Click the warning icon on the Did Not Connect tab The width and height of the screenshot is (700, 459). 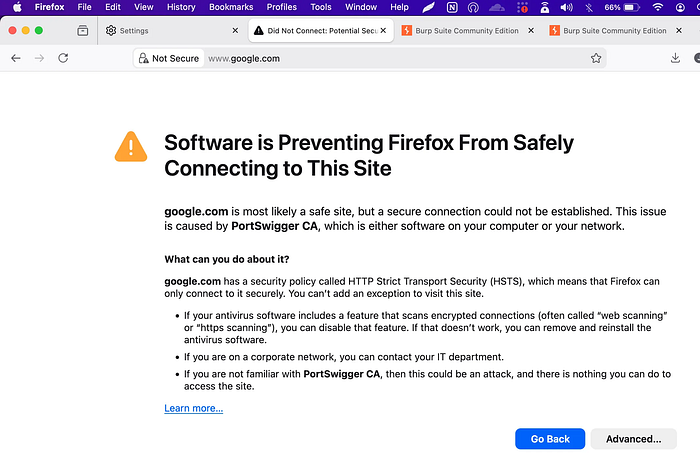258,30
